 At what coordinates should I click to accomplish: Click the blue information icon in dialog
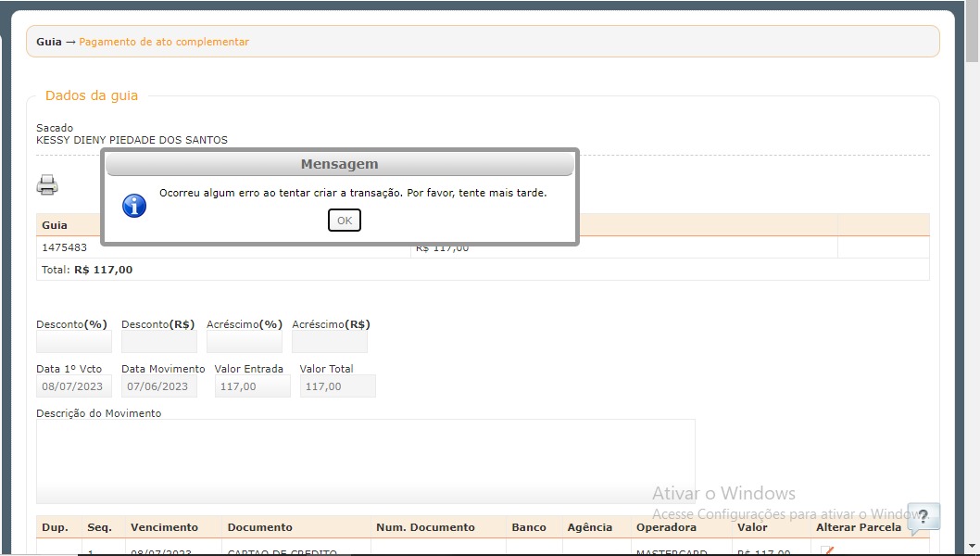click(134, 206)
